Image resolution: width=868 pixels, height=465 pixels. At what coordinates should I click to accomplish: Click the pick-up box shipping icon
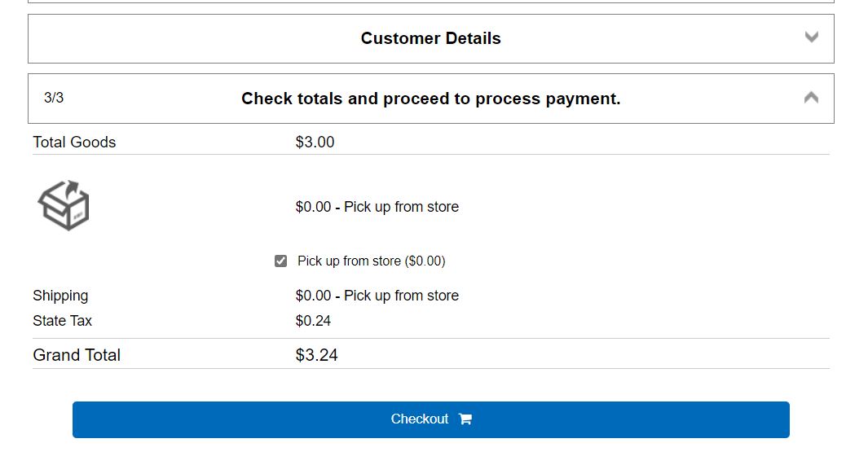pos(64,205)
